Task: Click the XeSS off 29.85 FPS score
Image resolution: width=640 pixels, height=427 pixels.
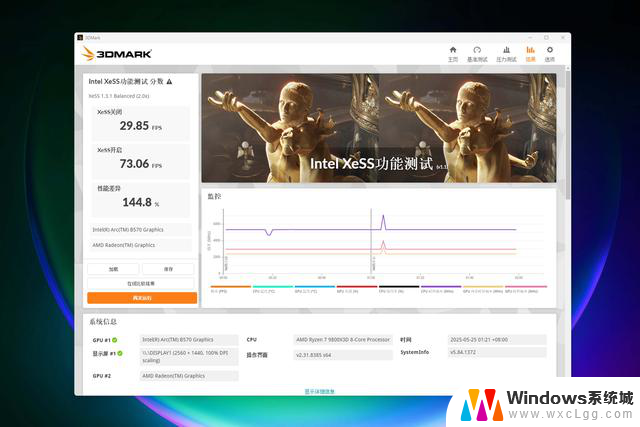Action: 140,126
